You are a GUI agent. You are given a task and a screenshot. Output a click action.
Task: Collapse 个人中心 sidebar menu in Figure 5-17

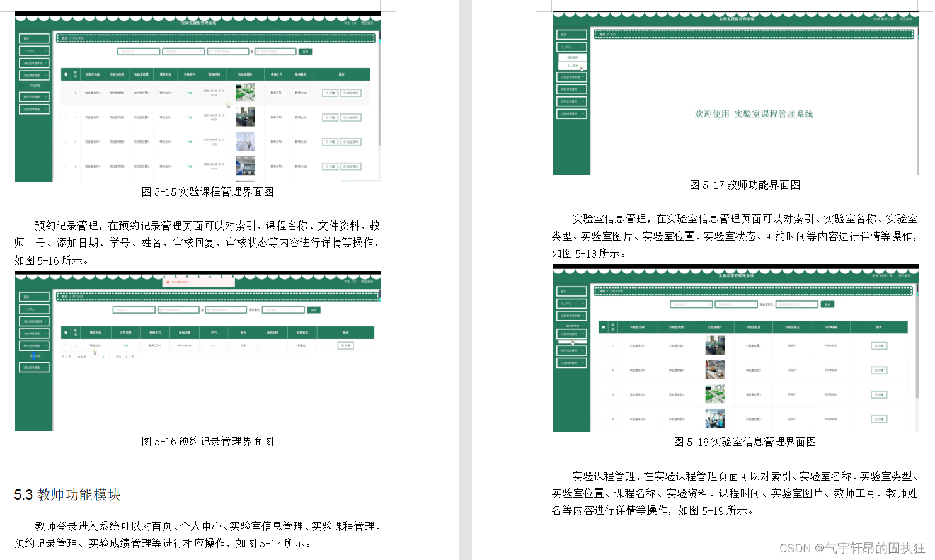click(x=571, y=47)
